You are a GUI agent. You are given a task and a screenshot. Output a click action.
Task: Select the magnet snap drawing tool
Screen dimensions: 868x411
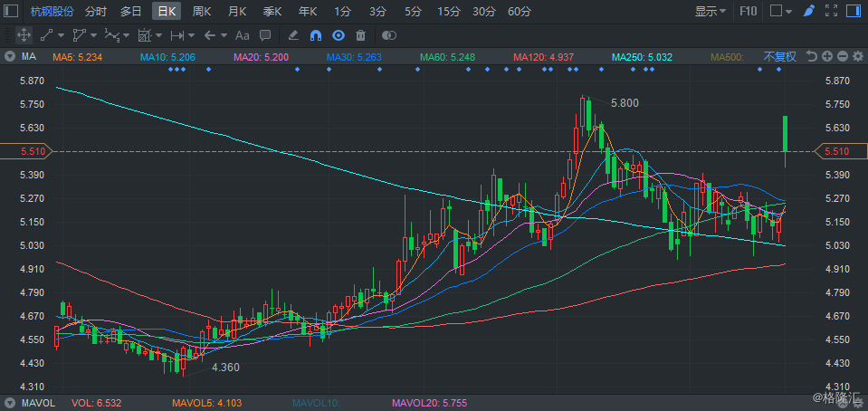click(x=316, y=35)
